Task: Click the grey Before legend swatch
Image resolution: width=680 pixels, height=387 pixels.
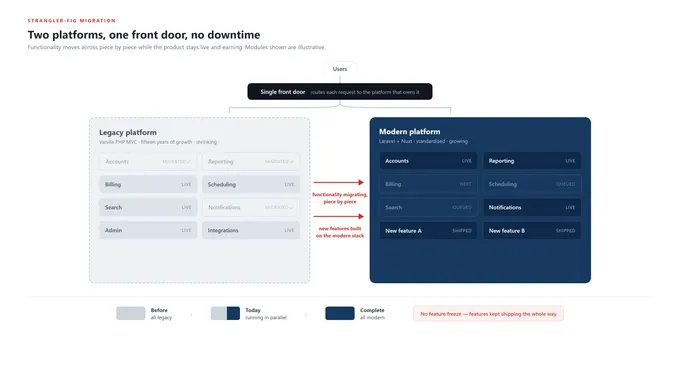Action: click(131, 313)
